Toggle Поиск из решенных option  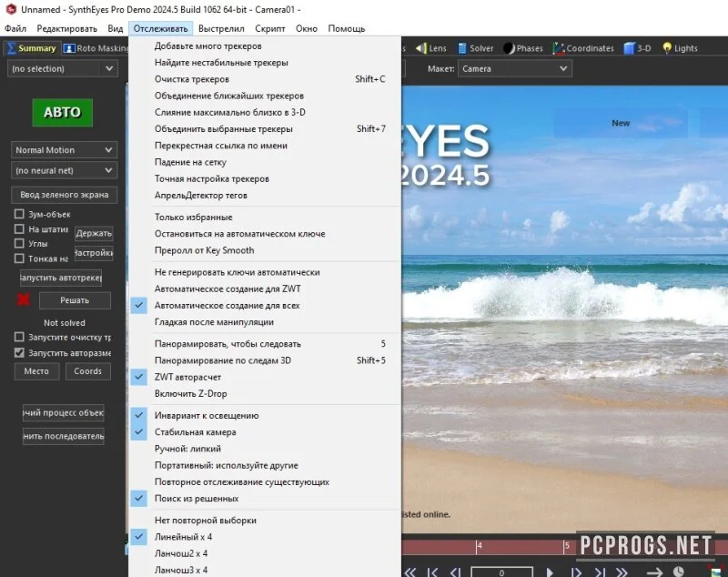tap(265, 499)
